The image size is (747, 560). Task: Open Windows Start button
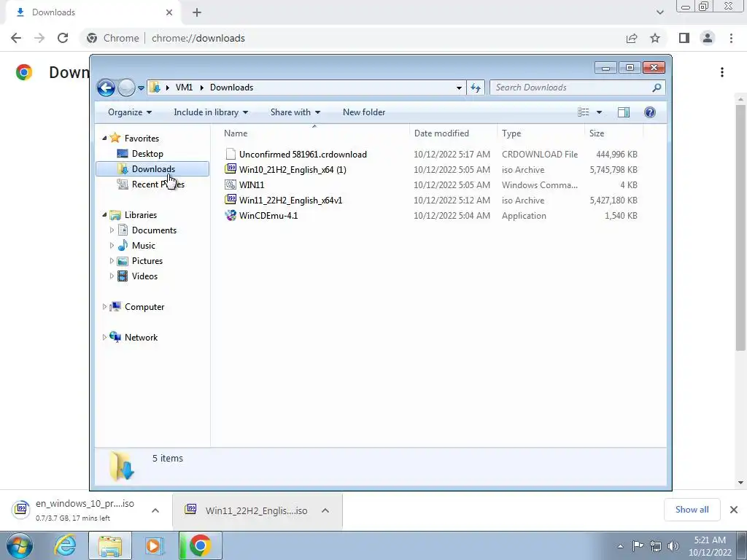(x=20, y=545)
